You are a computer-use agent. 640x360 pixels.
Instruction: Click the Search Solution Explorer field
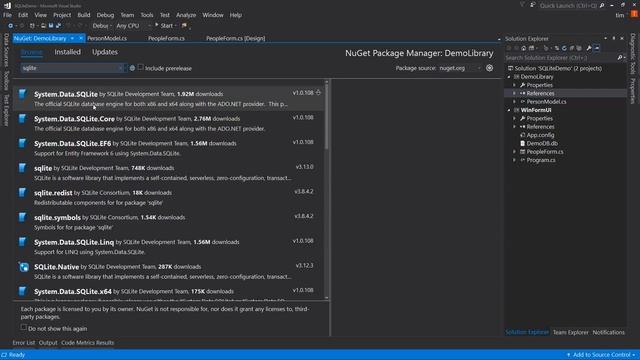560,58
